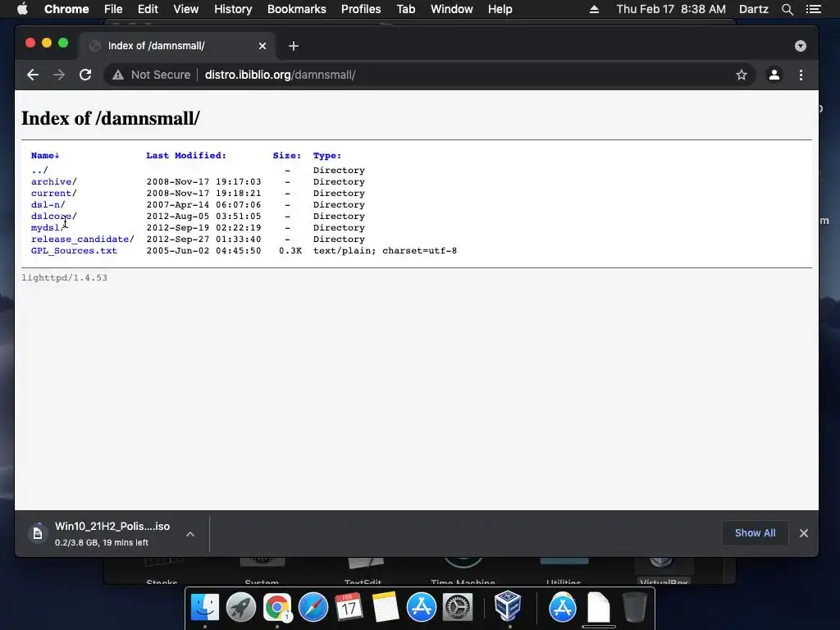Open App Store next to Notes in the Dock

[x=422, y=607]
